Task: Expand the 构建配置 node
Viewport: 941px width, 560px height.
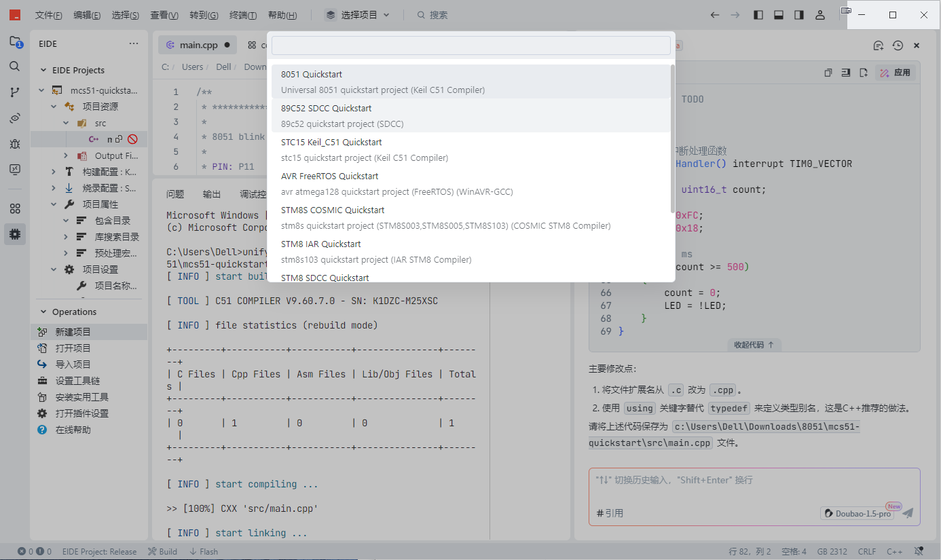Action: (54, 172)
